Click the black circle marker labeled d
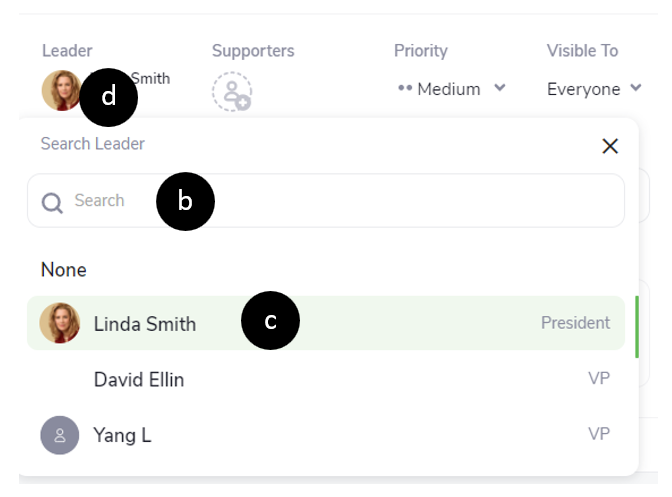Viewport: 672px width, 497px height. tap(109, 97)
